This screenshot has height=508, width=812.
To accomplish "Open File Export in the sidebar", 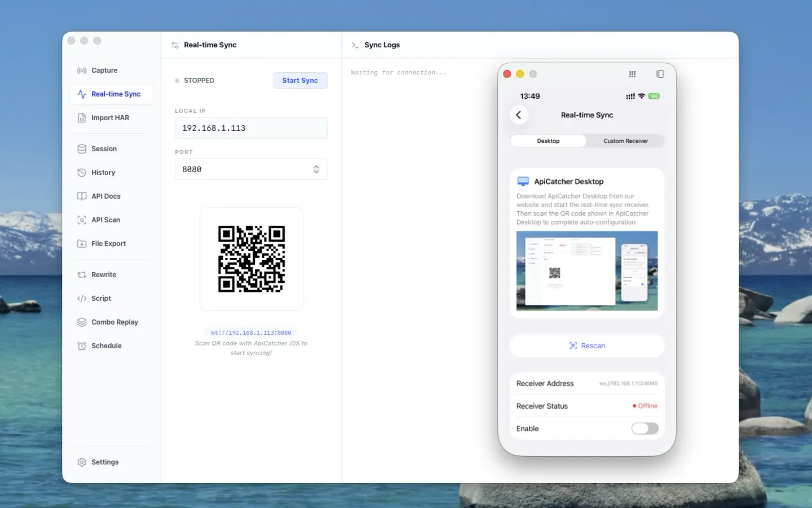I will tap(111, 244).
